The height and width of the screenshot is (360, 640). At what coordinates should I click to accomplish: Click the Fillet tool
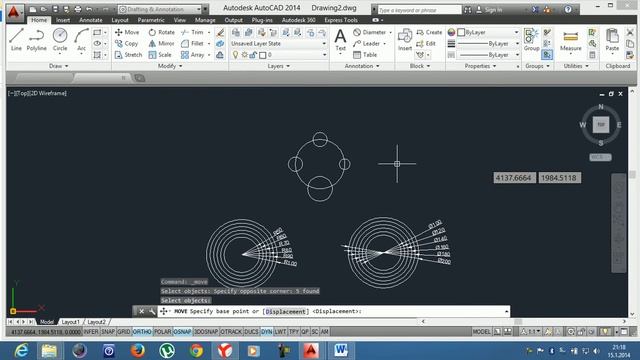click(193, 43)
